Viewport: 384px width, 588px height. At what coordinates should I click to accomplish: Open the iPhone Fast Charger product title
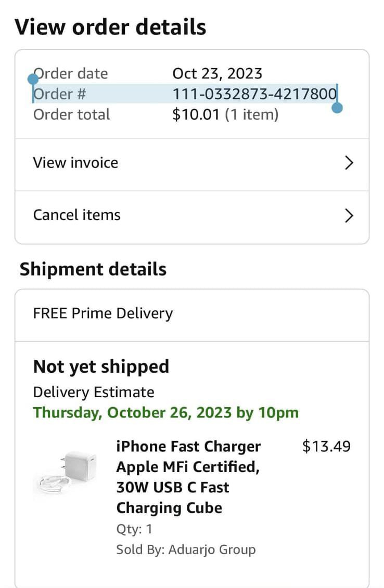click(x=188, y=477)
